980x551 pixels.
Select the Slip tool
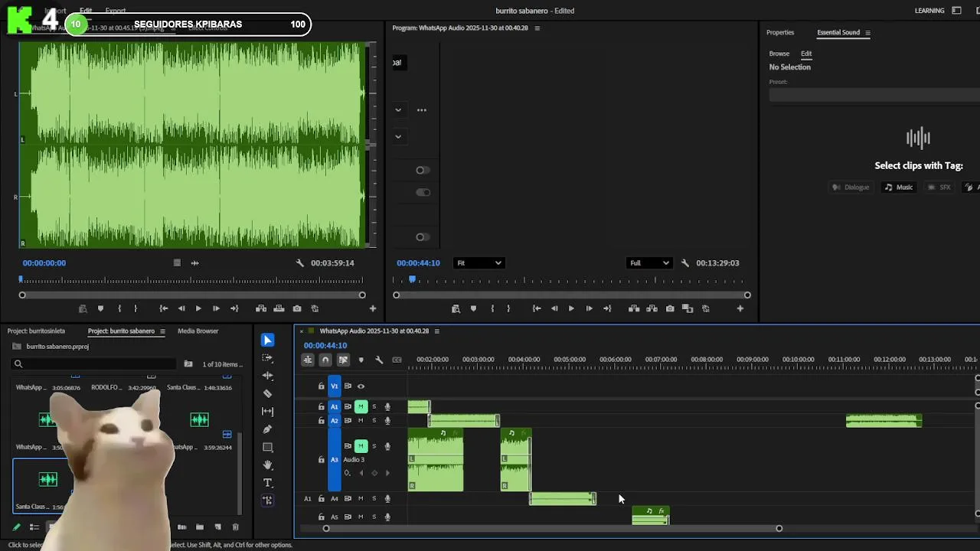pos(267,412)
